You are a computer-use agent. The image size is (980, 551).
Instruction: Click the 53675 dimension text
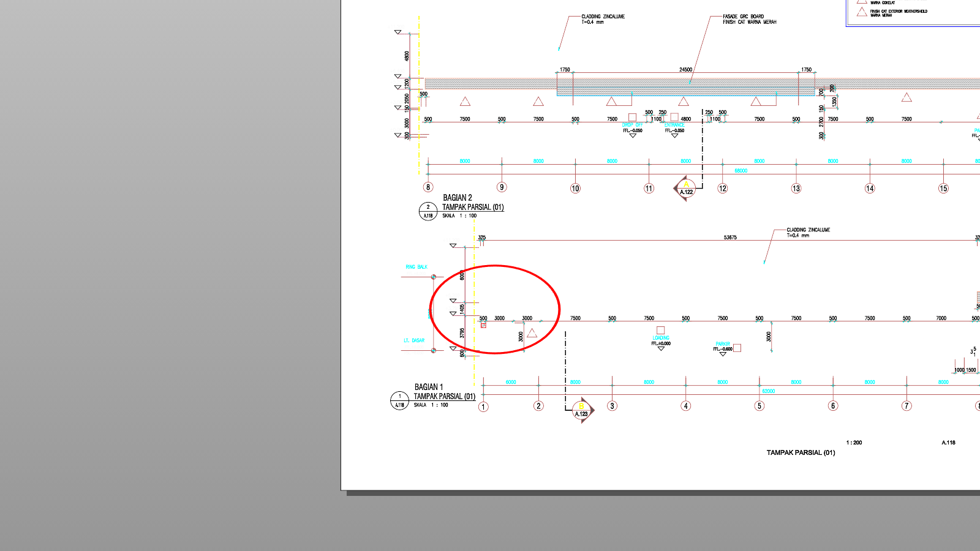tap(730, 238)
